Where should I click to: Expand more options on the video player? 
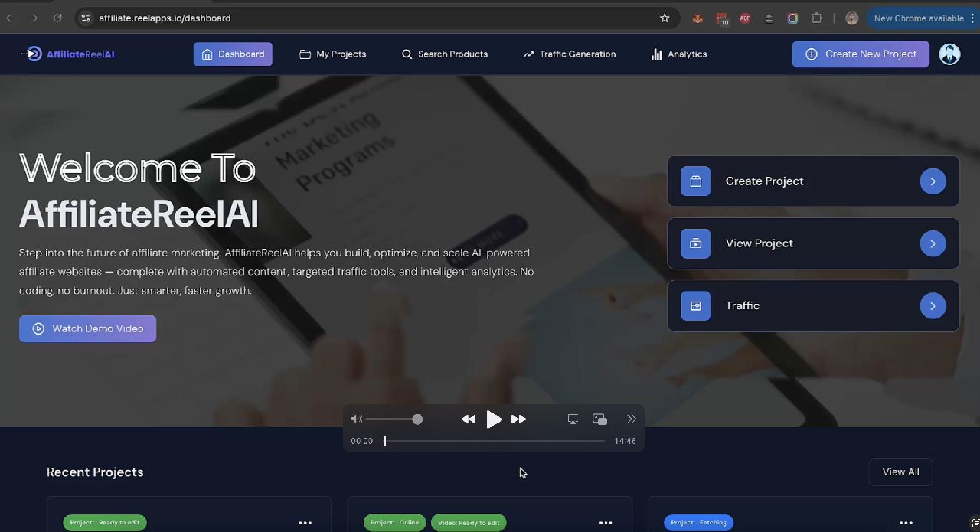(631, 419)
